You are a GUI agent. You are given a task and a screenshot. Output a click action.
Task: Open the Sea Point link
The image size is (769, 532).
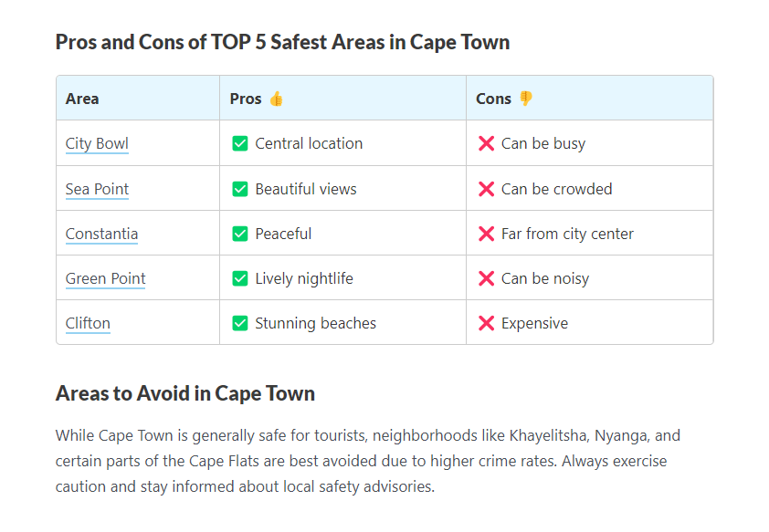click(x=97, y=189)
